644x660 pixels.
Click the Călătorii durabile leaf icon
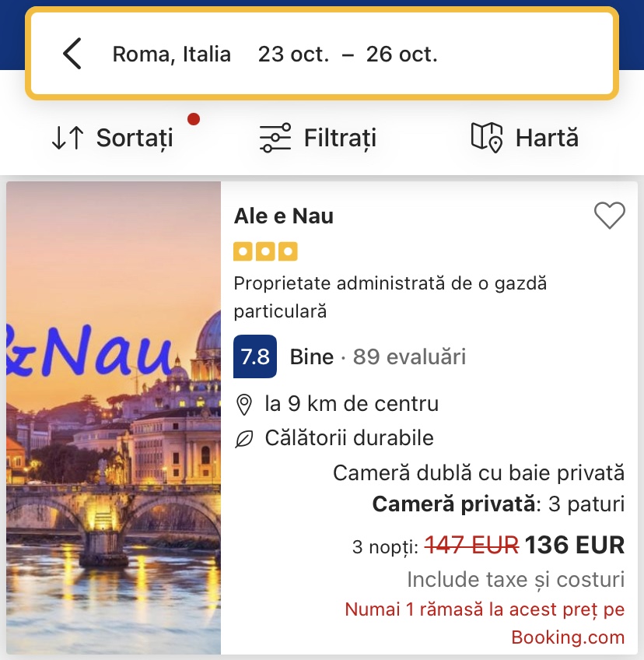[x=244, y=438]
